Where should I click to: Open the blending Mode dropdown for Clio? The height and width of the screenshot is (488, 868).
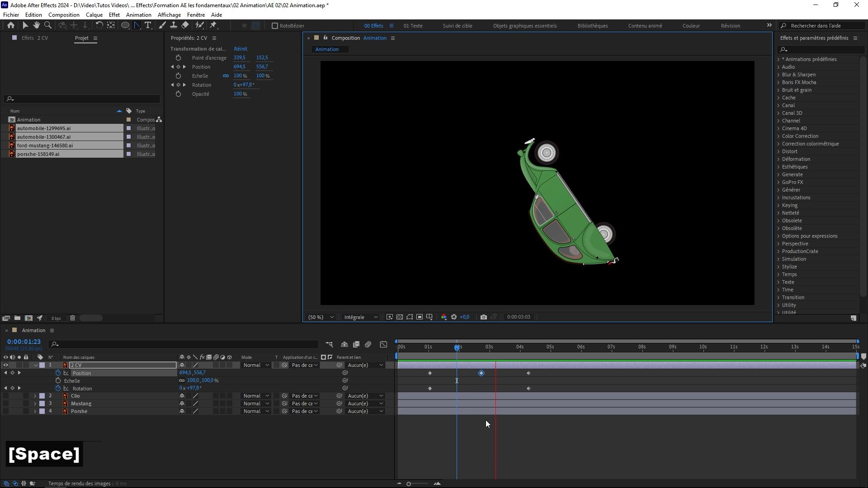[x=256, y=396]
